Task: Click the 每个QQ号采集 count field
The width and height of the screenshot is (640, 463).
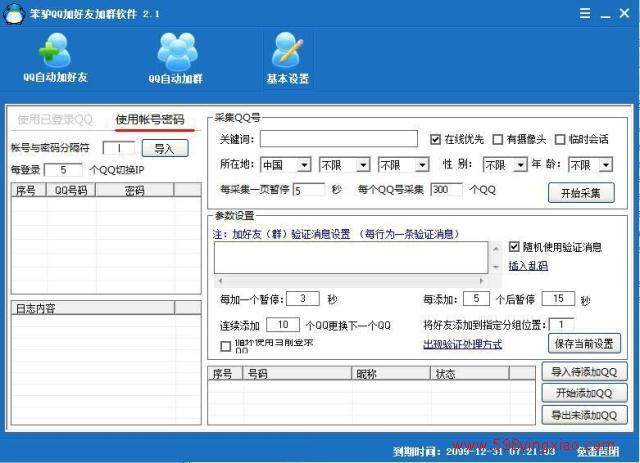Action: point(447,190)
